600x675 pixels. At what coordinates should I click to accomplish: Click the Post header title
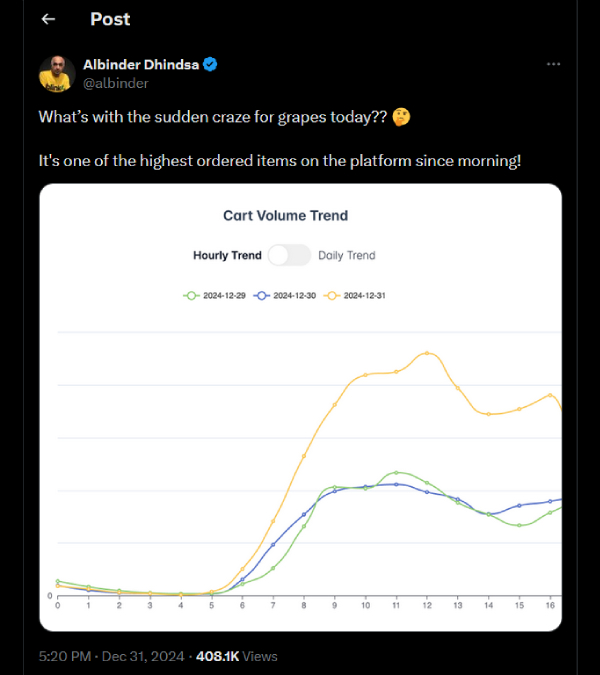(110, 19)
